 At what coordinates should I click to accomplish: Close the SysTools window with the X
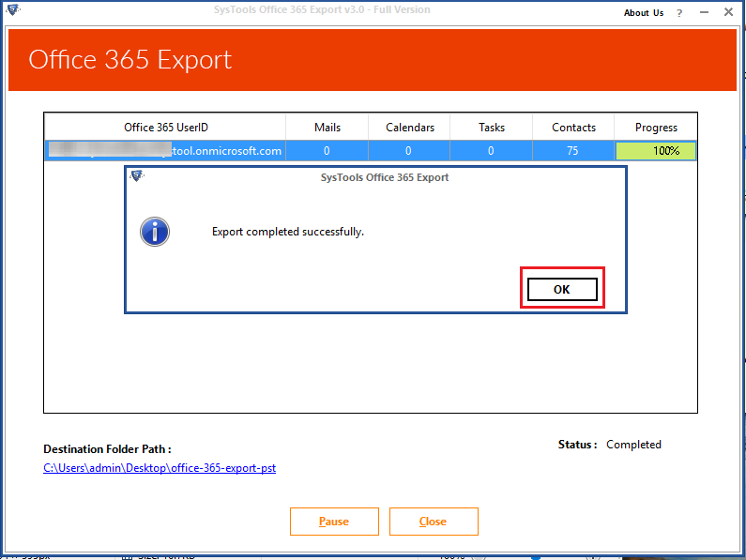pos(728,12)
